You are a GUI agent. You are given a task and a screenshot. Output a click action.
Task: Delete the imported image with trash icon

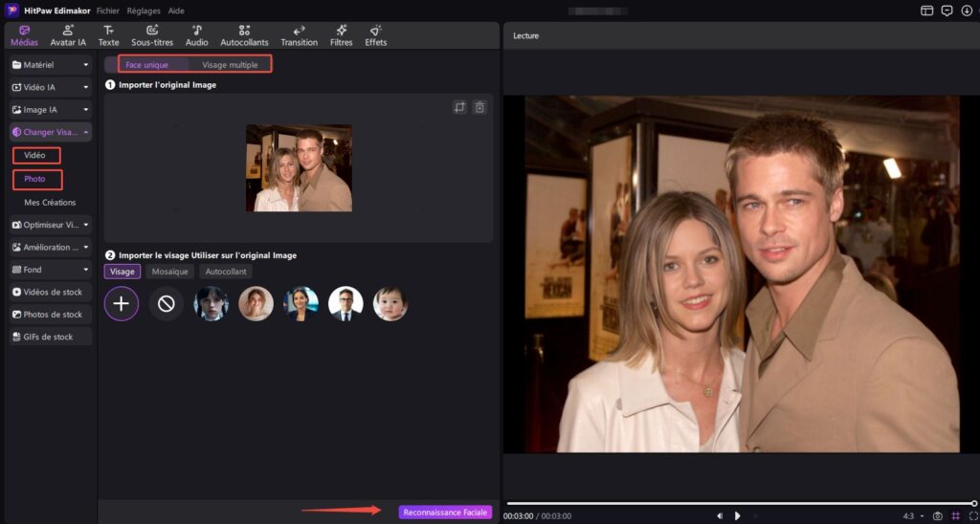click(x=479, y=107)
